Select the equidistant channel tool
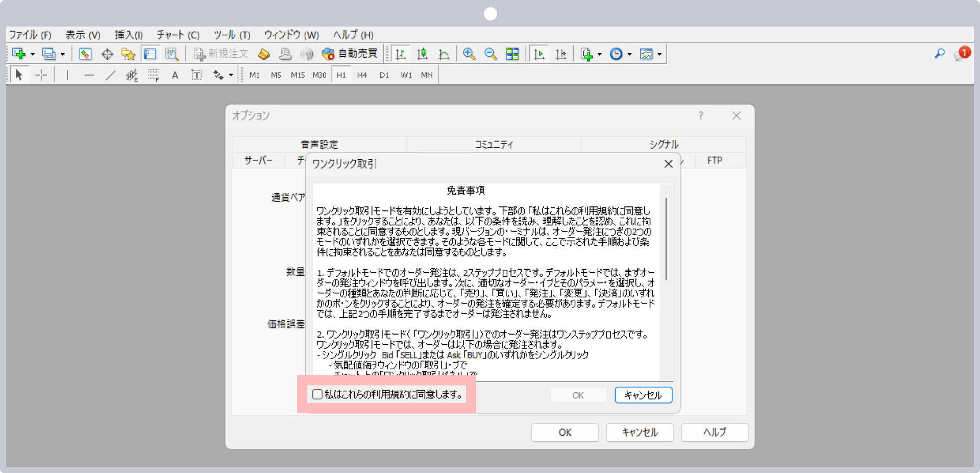The width and height of the screenshot is (980, 473). pos(132,75)
